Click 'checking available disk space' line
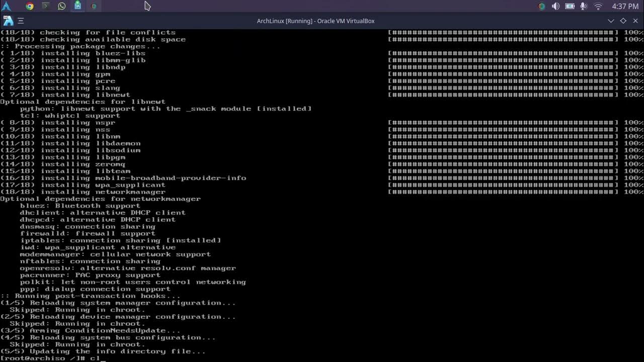The width and height of the screenshot is (644, 362). click(x=93, y=39)
